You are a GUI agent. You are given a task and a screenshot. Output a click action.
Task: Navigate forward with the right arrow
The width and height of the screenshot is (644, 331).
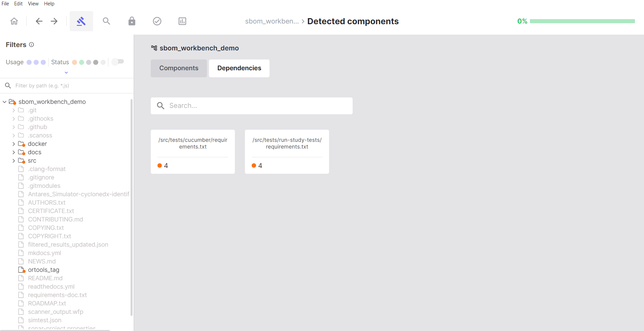tap(54, 21)
